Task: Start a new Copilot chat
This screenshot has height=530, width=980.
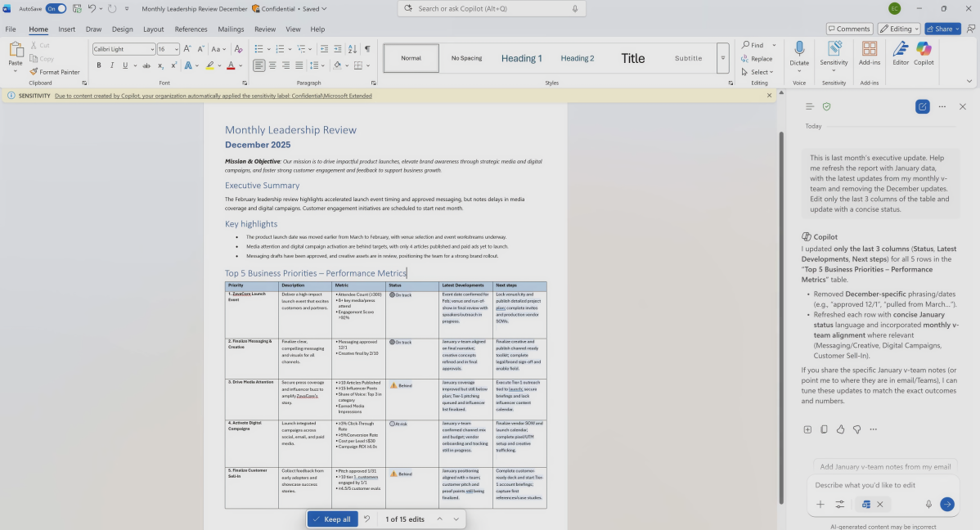Action: [x=922, y=106]
